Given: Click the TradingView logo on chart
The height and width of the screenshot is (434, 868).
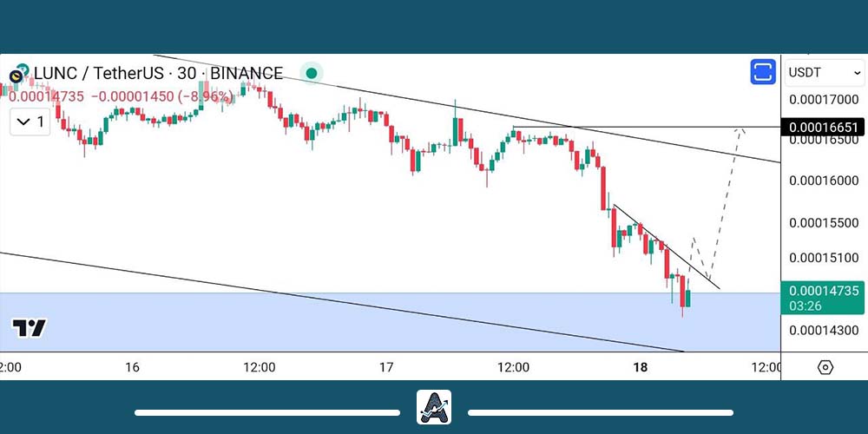Looking at the screenshot, I should [29, 328].
